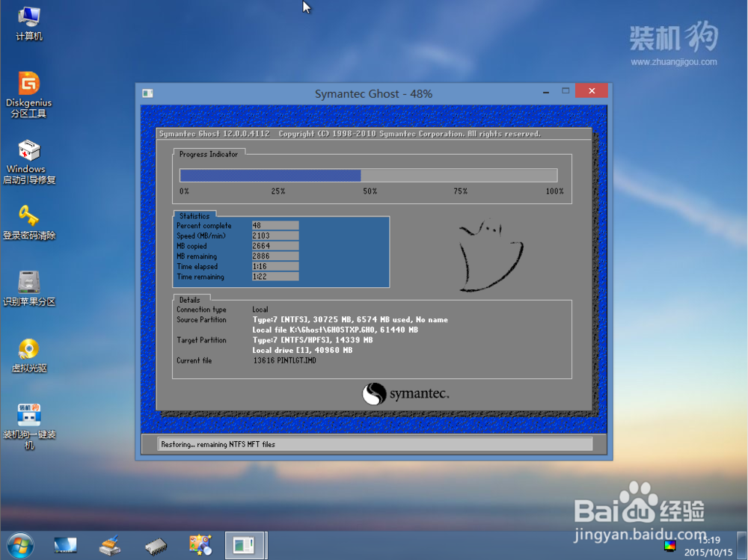Open the 计算机 desktop icon
Screen dimensions: 748x560
point(29,23)
